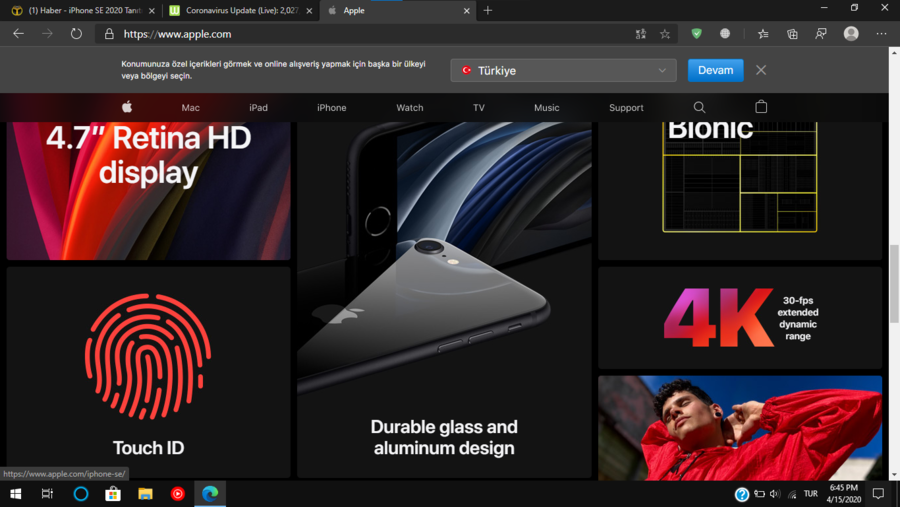
Task: Open the Music menu
Action: (x=546, y=107)
